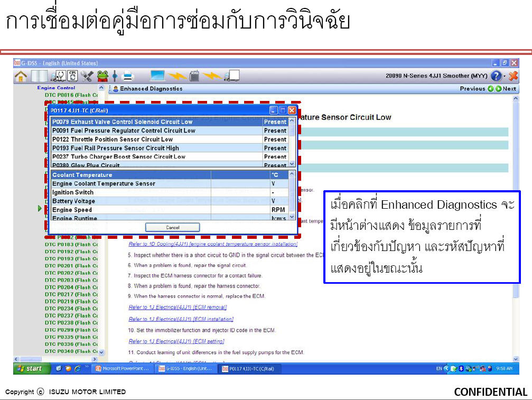
Task: Open the CPS programming icon
Action: click(72, 76)
